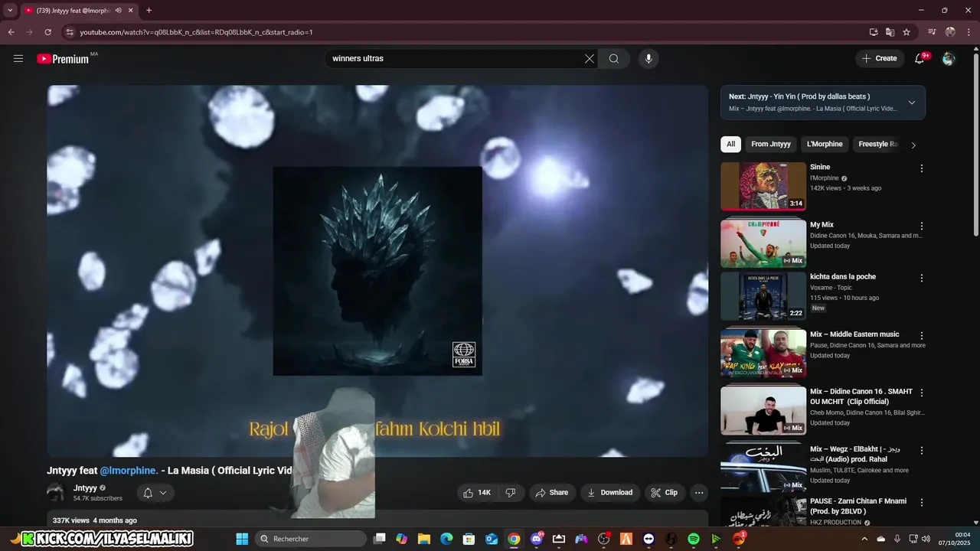Screen dimensions: 980x551
Task: Translate this page via address bar icon
Action: click(x=890, y=32)
